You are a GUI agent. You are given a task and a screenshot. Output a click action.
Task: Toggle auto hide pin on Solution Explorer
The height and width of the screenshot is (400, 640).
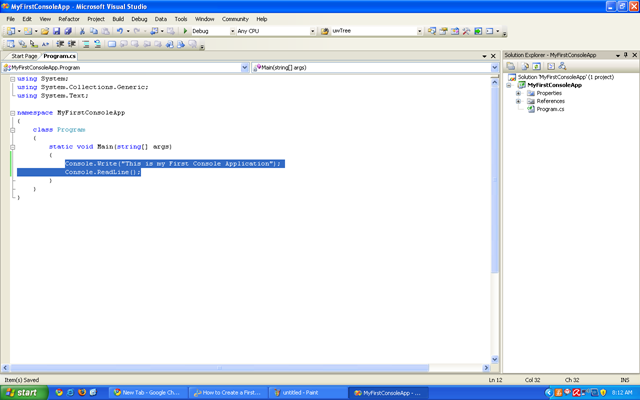[626, 55]
